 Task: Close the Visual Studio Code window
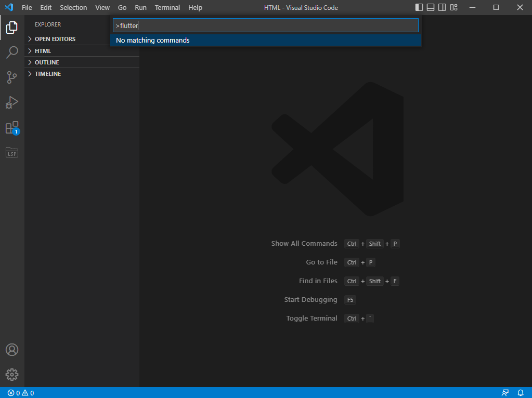pos(520,7)
